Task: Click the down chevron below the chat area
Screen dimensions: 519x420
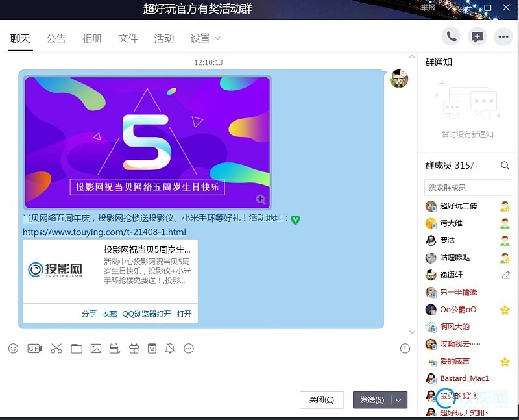Action: click(412, 332)
